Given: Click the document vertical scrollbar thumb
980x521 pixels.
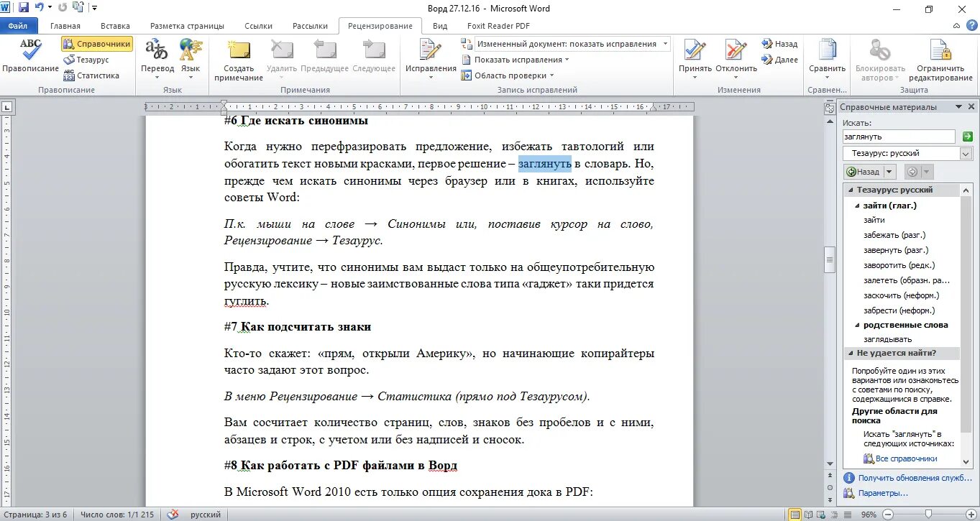Looking at the screenshot, I should 829,259.
